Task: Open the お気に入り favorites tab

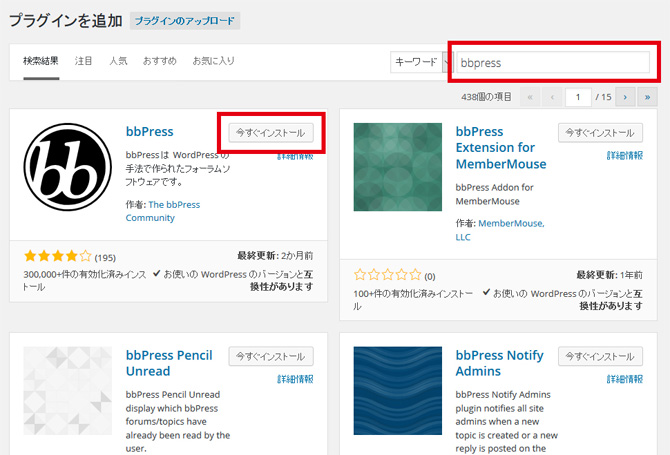Action: point(213,61)
